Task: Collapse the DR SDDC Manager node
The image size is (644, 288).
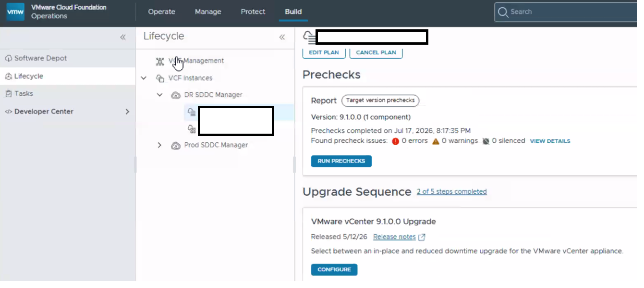Action: [x=160, y=95]
